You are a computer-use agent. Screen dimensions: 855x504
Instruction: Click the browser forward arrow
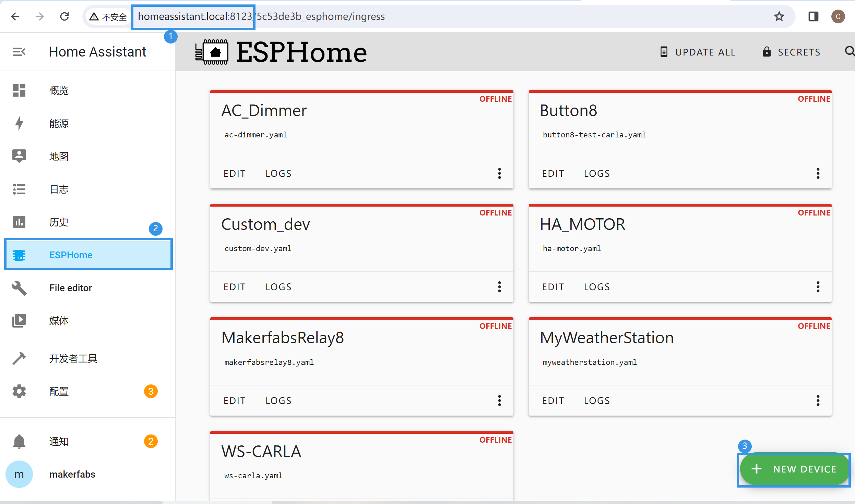40,16
